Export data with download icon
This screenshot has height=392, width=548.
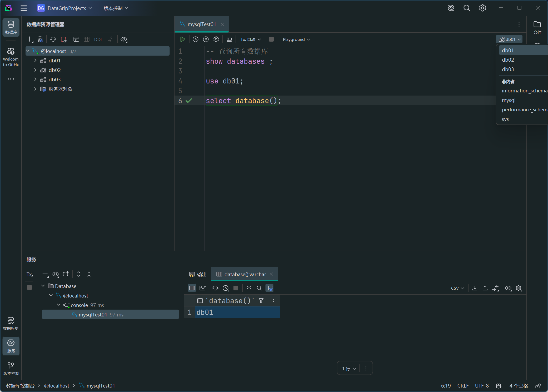coord(475,288)
